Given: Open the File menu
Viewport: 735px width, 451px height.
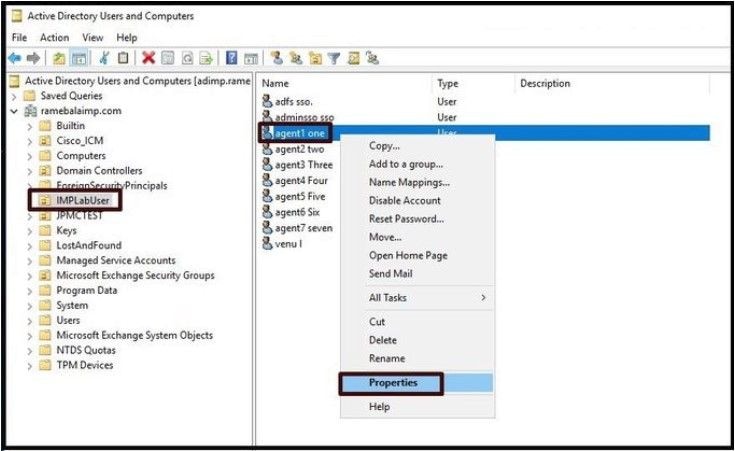Looking at the screenshot, I should point(19,38).
